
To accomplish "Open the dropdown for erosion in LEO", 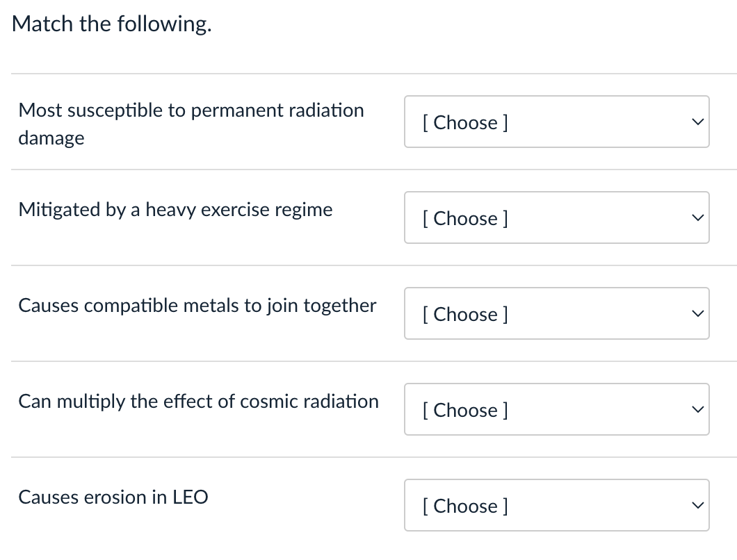I will pos(556,506).
